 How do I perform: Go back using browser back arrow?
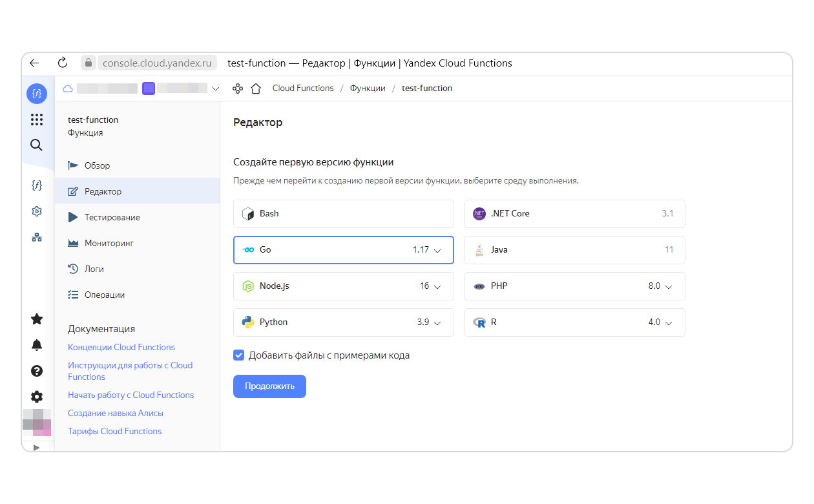34,63
